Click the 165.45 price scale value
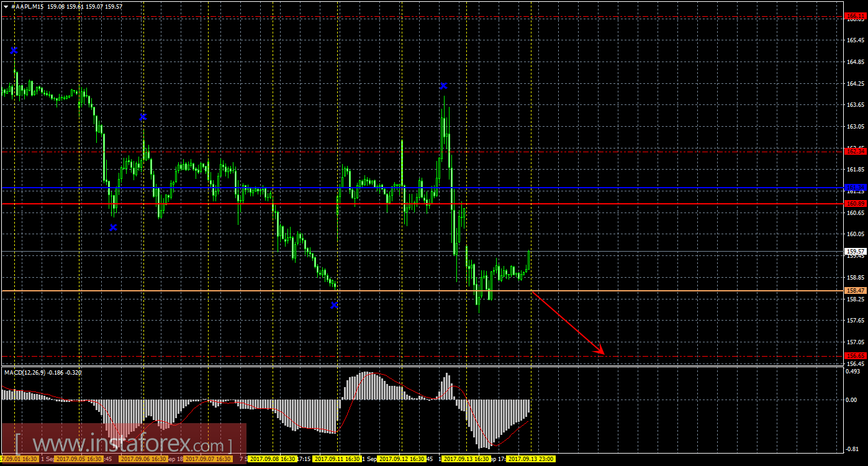 tap(856, 40)
